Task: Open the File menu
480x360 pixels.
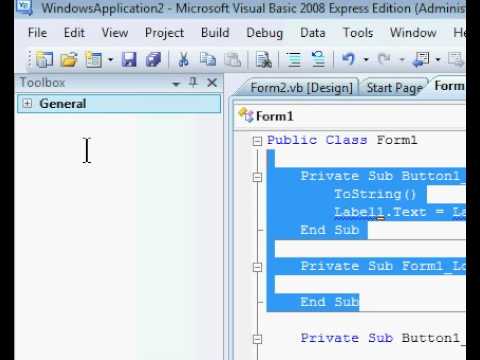Action: click(x=37, y=33)
